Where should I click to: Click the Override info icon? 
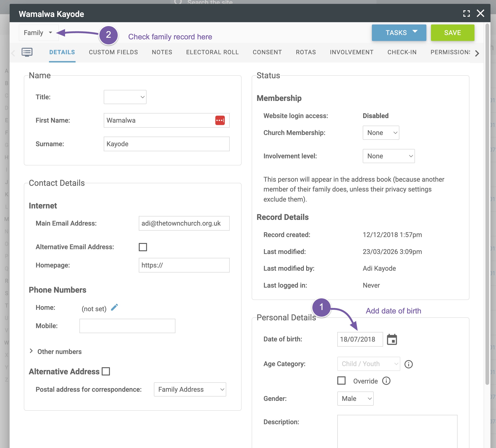point(386,381)
